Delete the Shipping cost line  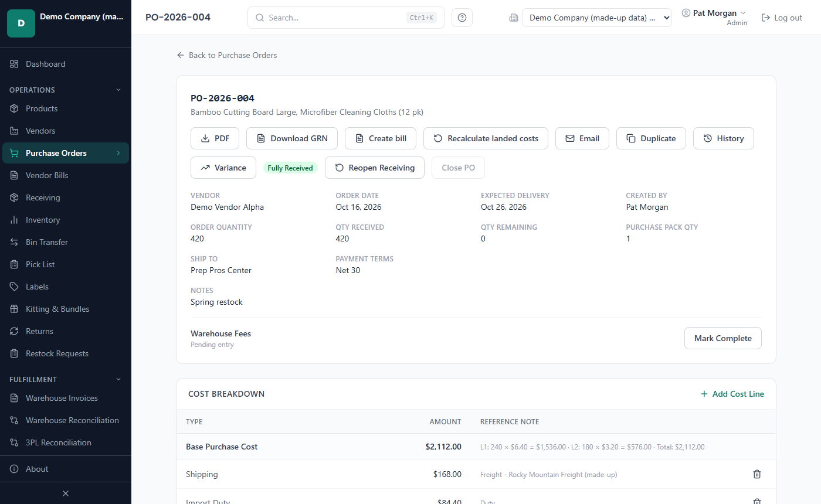757,474
